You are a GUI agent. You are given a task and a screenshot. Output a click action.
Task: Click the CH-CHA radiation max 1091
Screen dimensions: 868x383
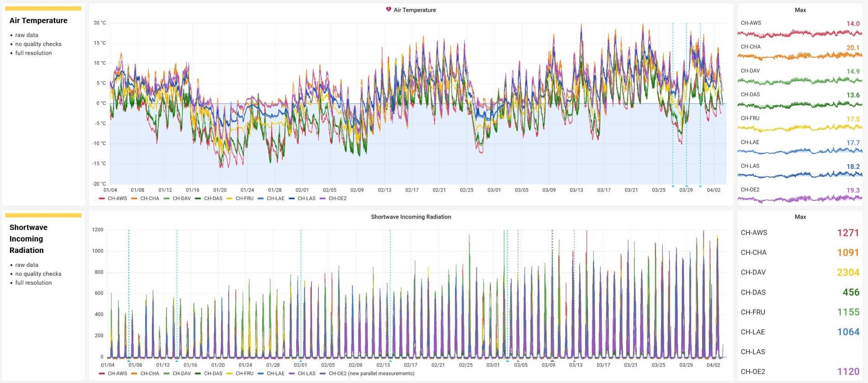point(848,252)
